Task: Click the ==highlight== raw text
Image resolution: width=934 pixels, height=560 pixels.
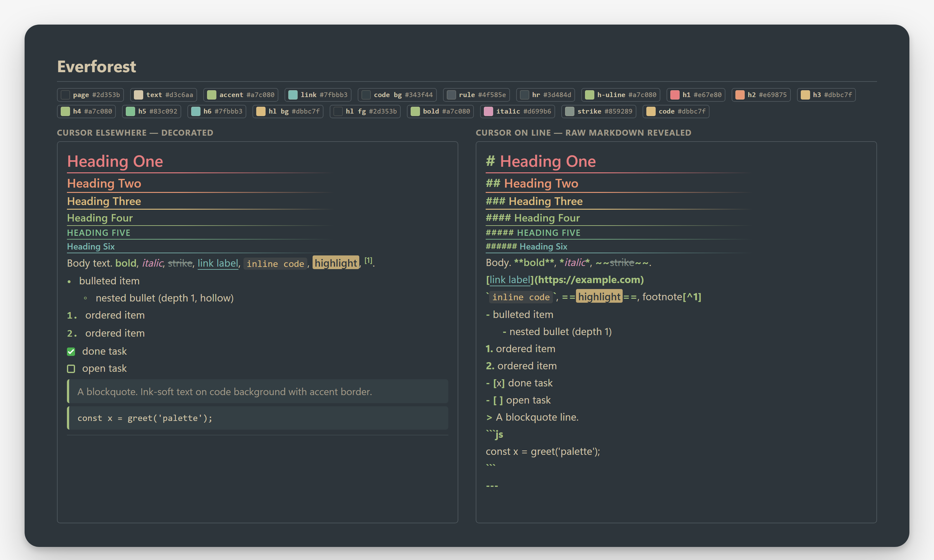Action: tap(599, 297)
